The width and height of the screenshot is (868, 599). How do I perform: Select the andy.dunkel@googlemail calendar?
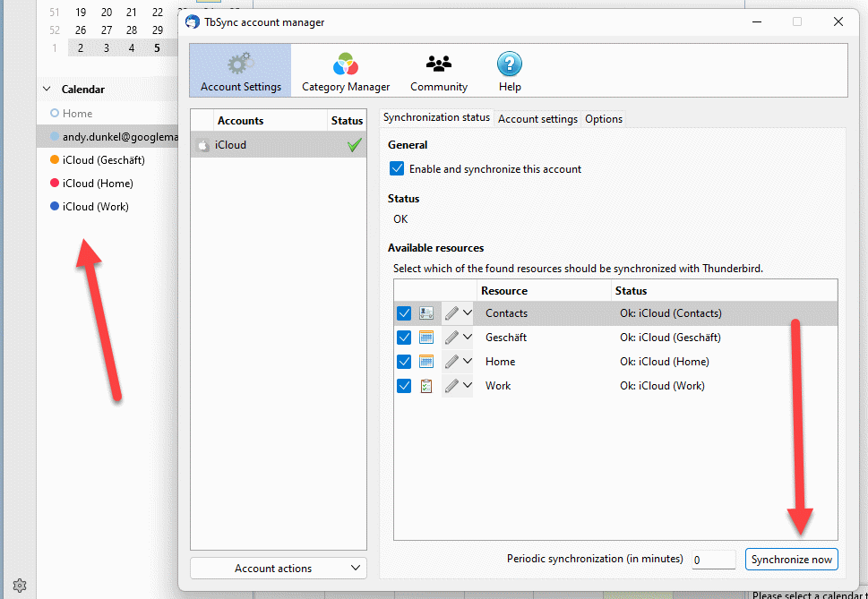click(x=108, y=137)
